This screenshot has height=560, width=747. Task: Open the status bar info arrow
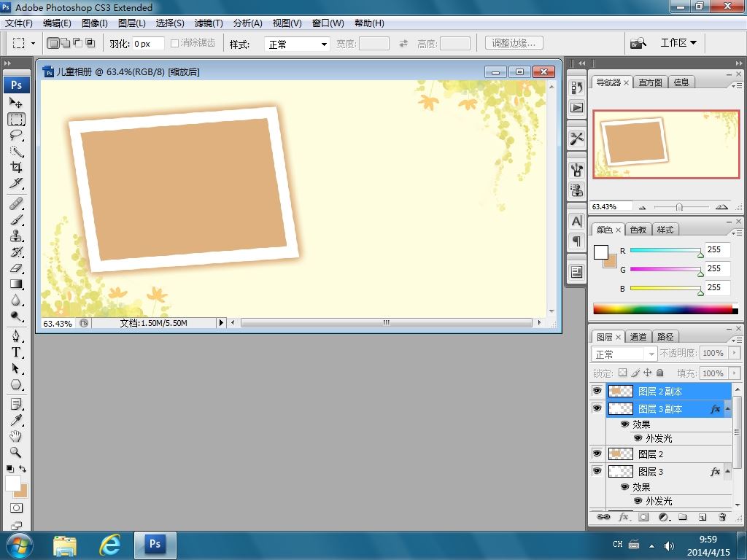click(220, 323)
